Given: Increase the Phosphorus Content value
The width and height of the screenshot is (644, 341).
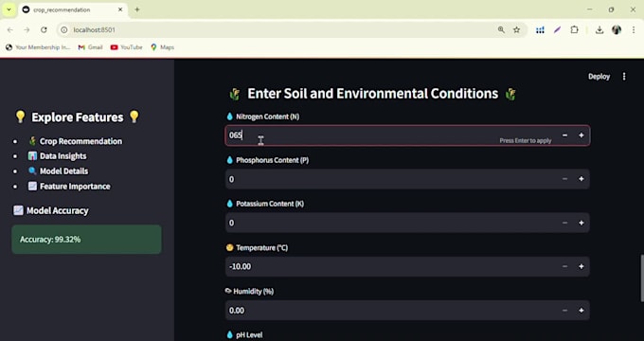Looking at the screenshot, I should 581,179.
